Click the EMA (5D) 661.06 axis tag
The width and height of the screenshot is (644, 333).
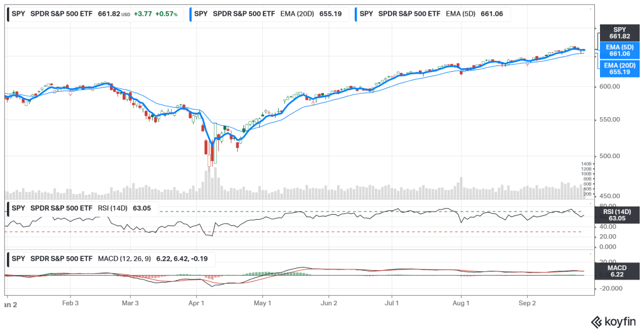(x=619, y=50)
